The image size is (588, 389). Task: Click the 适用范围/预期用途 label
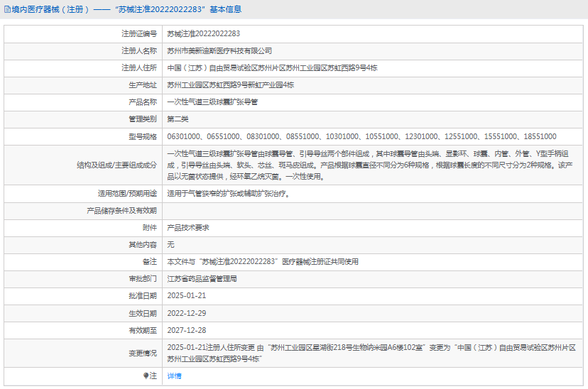coord(127,193)
